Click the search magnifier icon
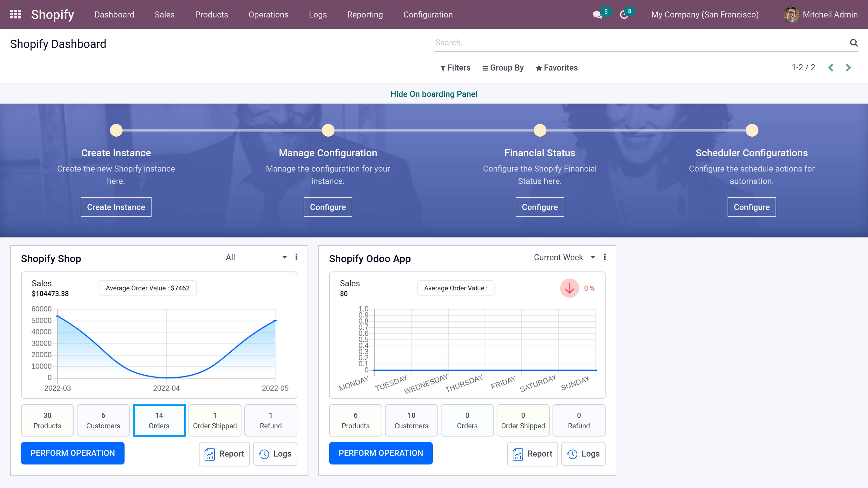868x488 pixels. pos(853,43)
